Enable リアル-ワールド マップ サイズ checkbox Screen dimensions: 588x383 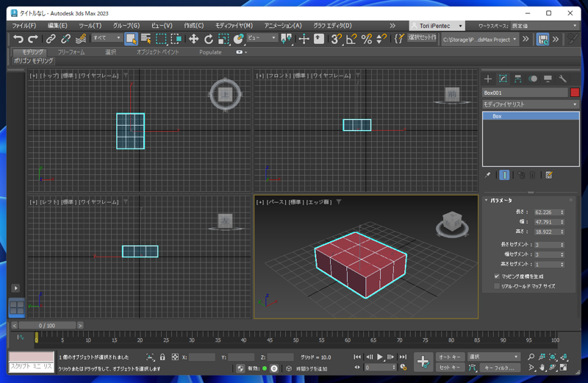pos(497,286)
